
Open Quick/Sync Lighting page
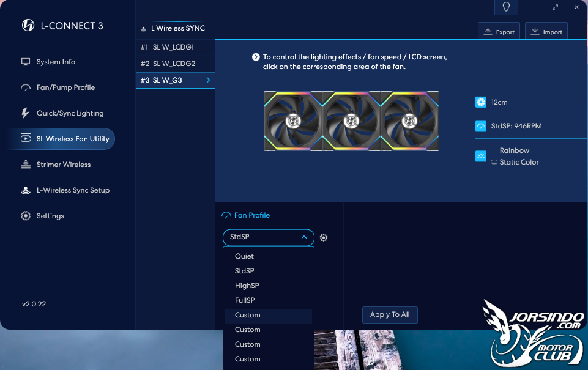click(70, 113)
